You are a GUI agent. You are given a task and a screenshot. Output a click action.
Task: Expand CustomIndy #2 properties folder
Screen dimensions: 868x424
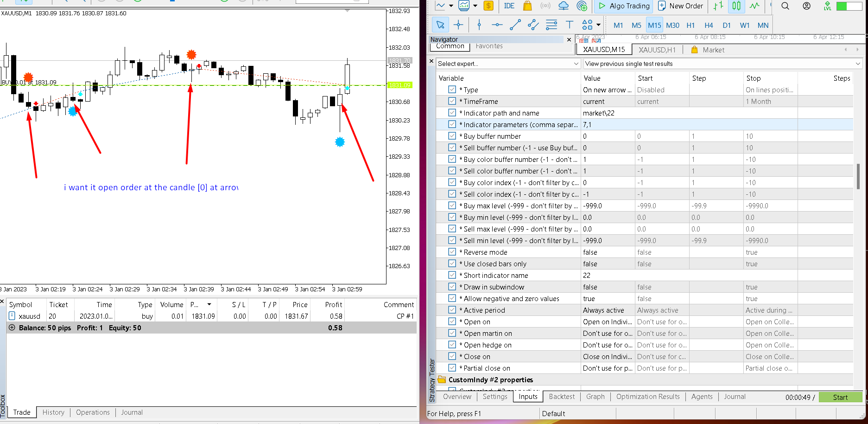(442, 379)
